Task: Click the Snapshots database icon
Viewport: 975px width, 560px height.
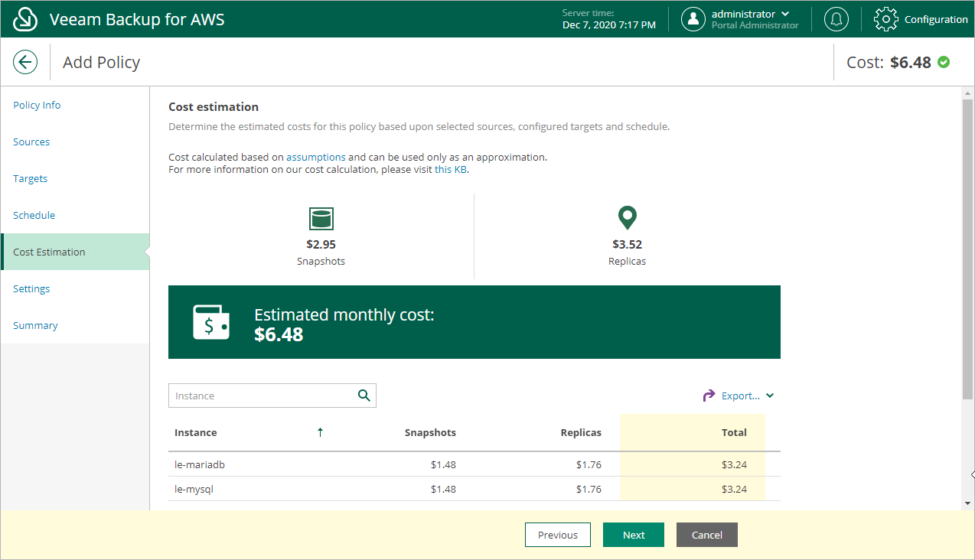Action: pyautogui.click(x=321, y=219)
